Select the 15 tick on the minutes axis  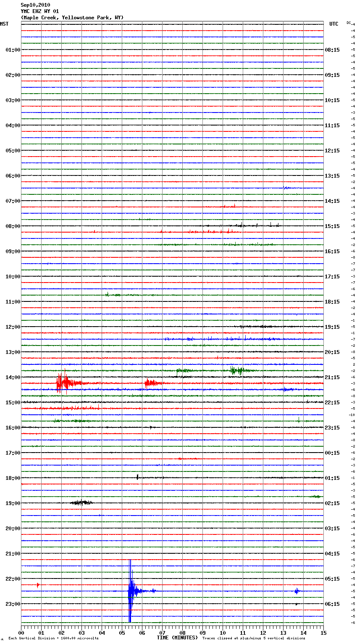click(323, 633)
